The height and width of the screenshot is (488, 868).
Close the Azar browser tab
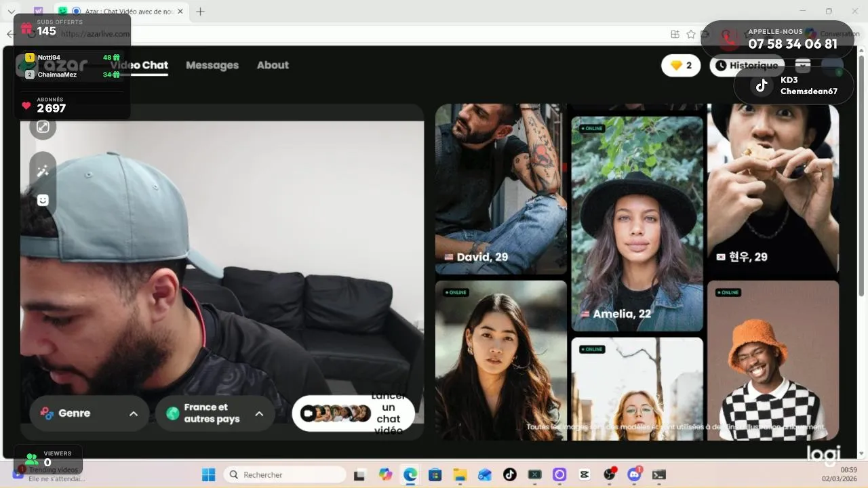tap(180, 12)
